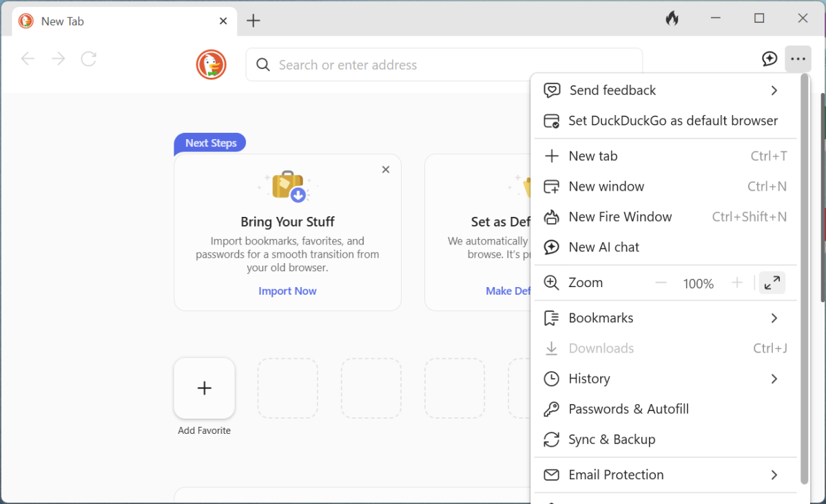Expand the Send feedback submenu

[774, 90]
